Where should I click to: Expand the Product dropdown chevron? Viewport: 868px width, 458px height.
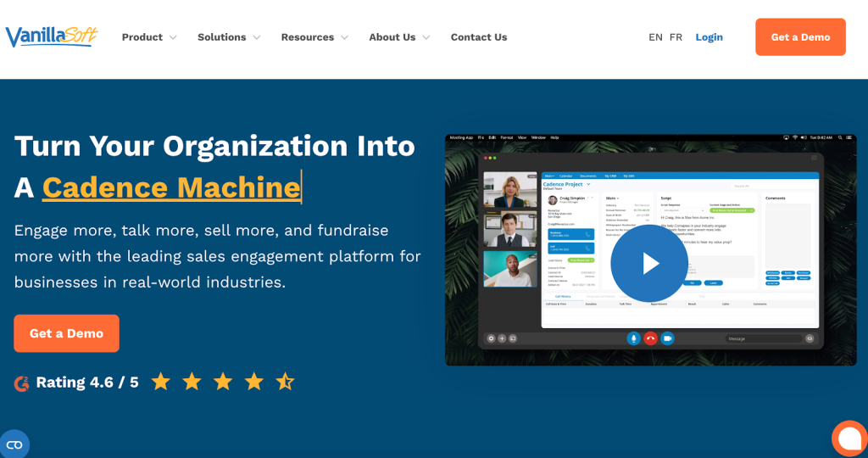tap(173, 37)
